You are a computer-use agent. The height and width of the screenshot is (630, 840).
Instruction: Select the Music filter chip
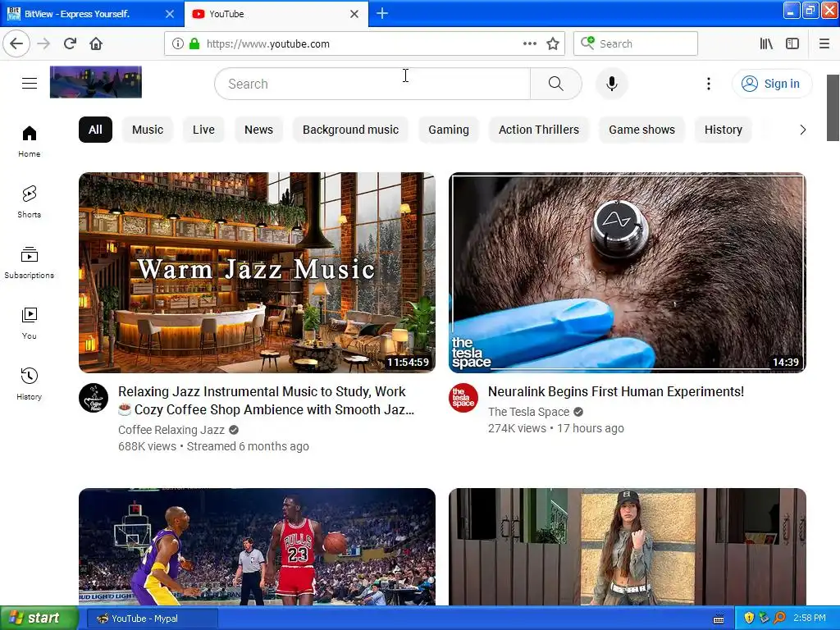[148, 130]
